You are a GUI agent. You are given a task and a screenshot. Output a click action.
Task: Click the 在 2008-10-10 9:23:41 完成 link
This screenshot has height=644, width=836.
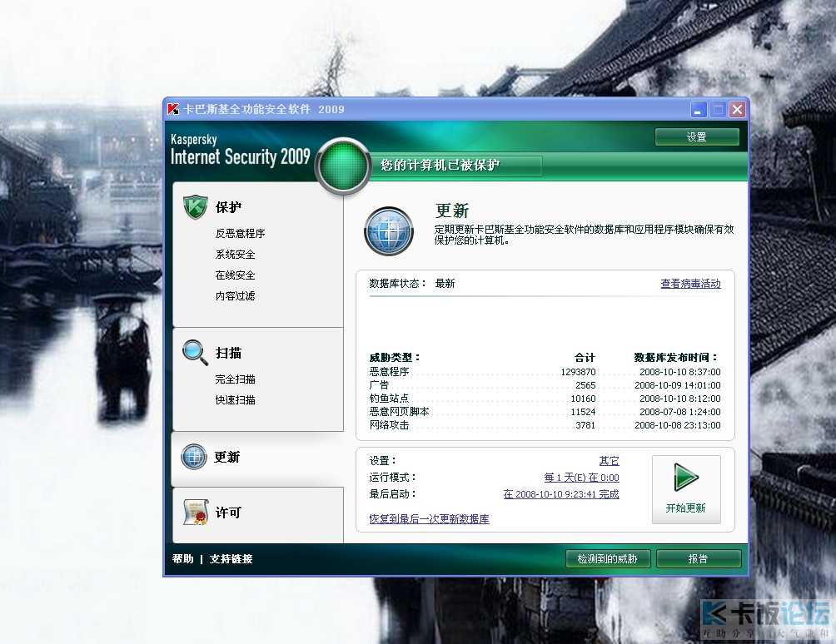[561, 493]
